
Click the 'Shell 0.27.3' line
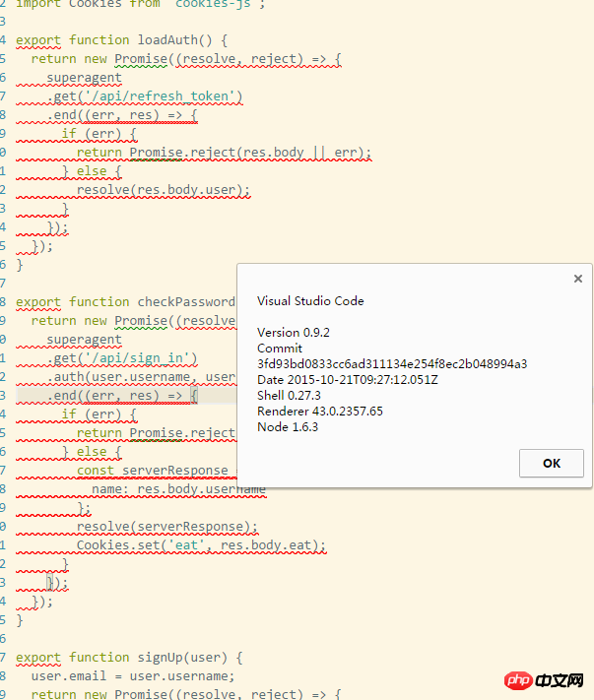click(x=289, y=396)
